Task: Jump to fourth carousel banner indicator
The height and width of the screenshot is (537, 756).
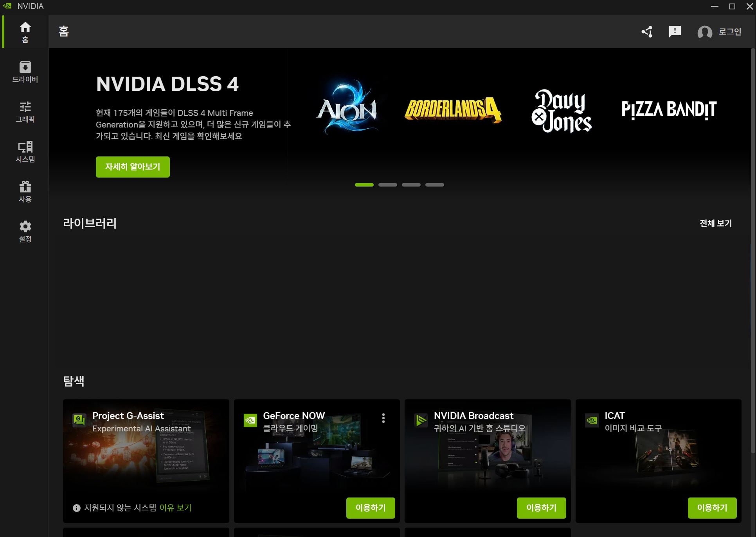Action: tap(434, 185)
